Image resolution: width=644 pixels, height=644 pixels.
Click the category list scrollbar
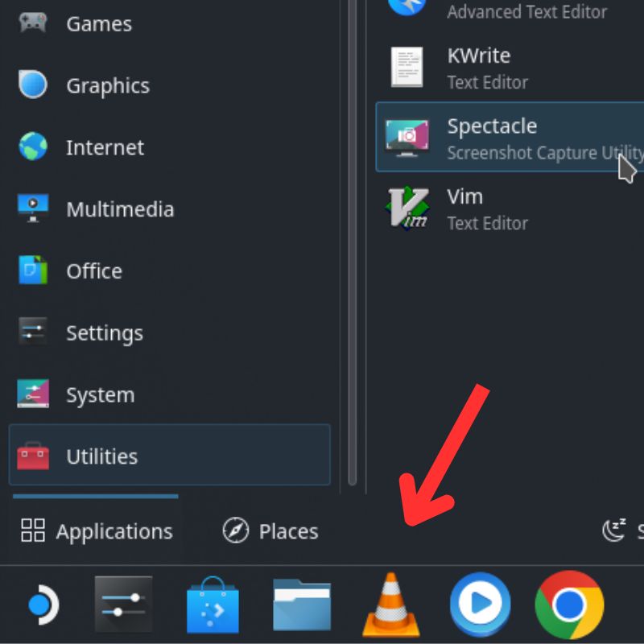(352, 242)
